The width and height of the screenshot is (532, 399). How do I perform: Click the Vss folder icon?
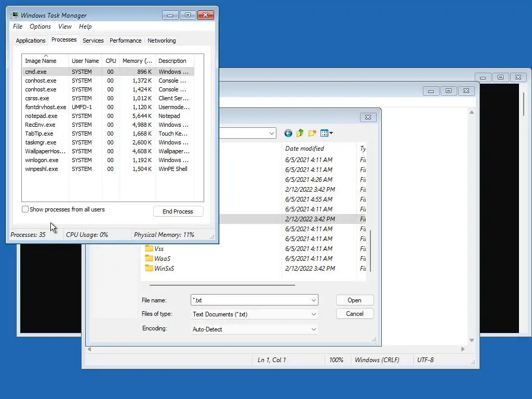(149, 248)
